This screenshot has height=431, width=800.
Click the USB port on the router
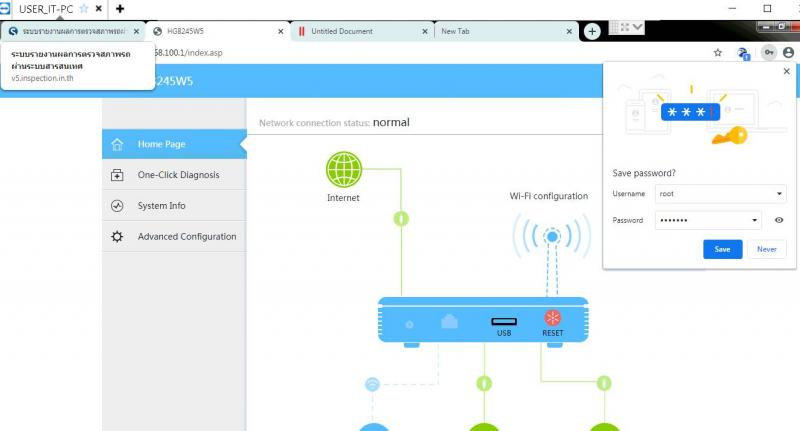click(504, 321)
